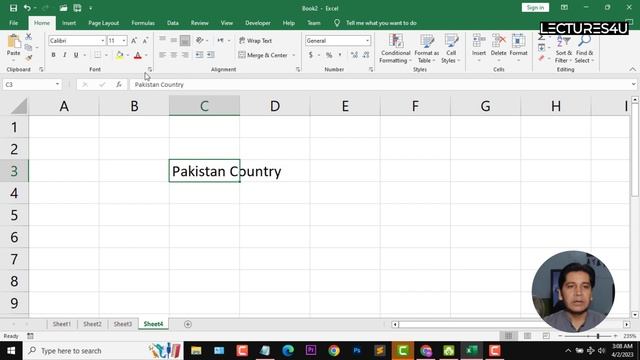
Task: Toggle Bold formatting
Action: coord(53,55)
